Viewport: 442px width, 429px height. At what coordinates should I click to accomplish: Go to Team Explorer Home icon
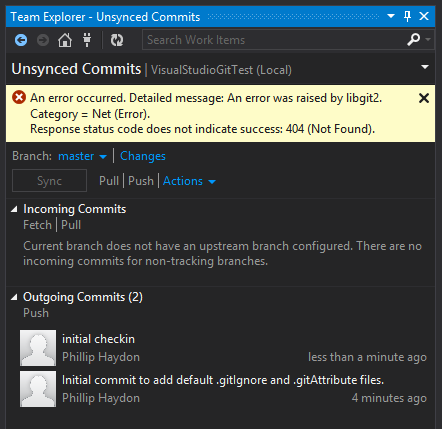(65, 40)
